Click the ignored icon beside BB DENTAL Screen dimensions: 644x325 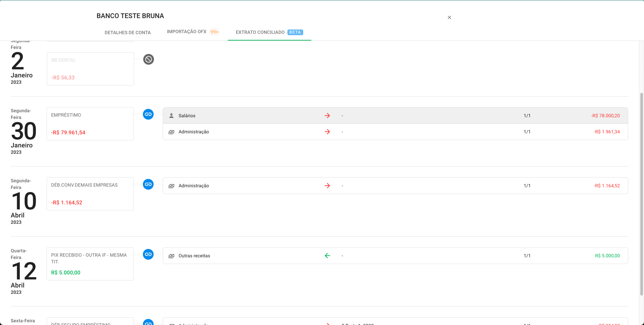point(149,59)
